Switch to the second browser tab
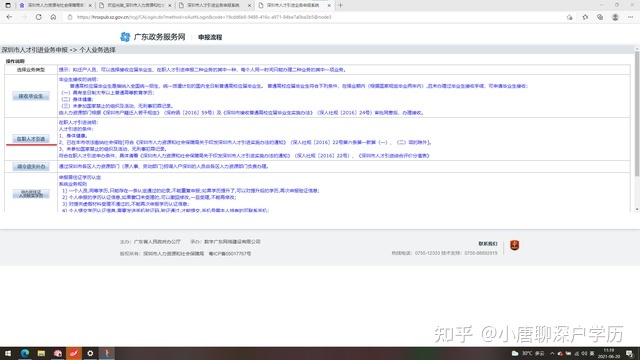Screen dimensions: 640x360 point(135,5)
